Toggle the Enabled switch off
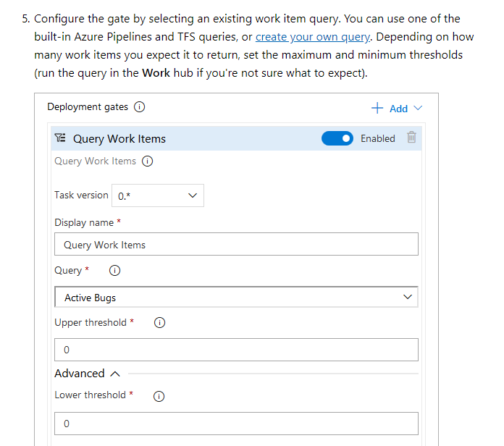Viewport: 504px width, 446px height. click(337, 138)
